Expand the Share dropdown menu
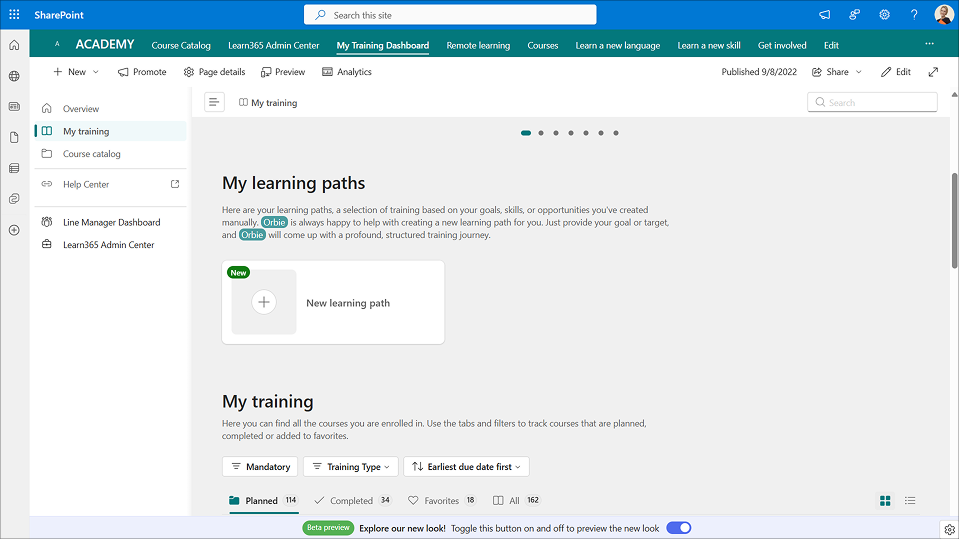The height and width of the screenshot is (539, 959). click(x=837, y=72)
